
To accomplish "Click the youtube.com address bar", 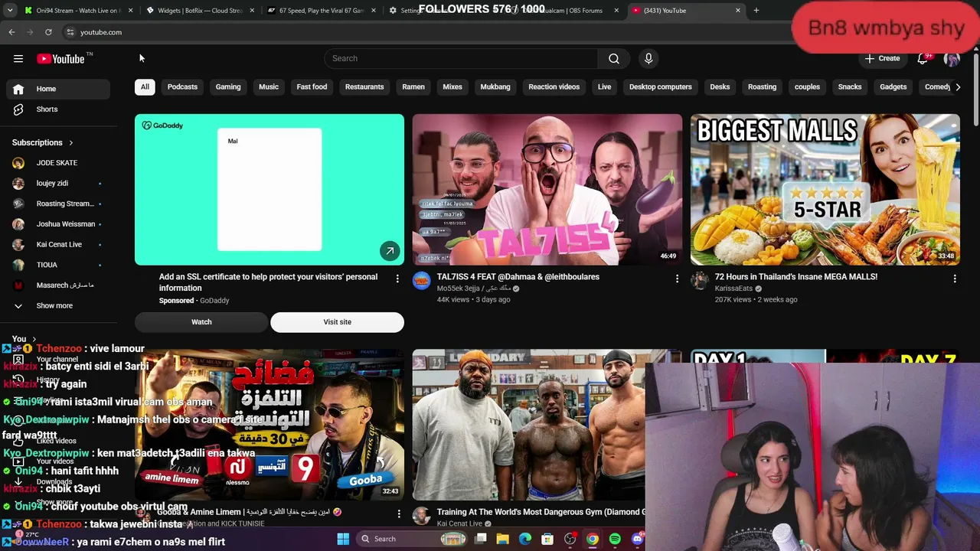I will click(429, 32).
